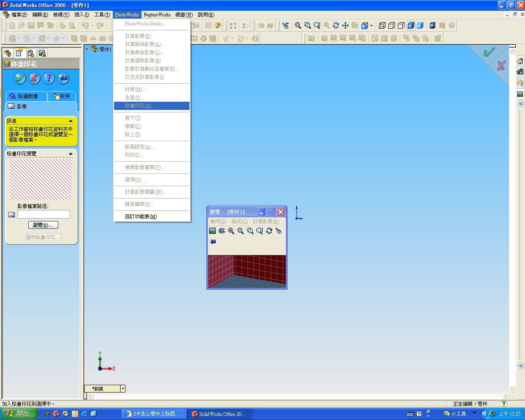The height and width of the screenshot is (420, 525).
Task: Open the *前視 view selector dropdown
Action: [123, 388]
